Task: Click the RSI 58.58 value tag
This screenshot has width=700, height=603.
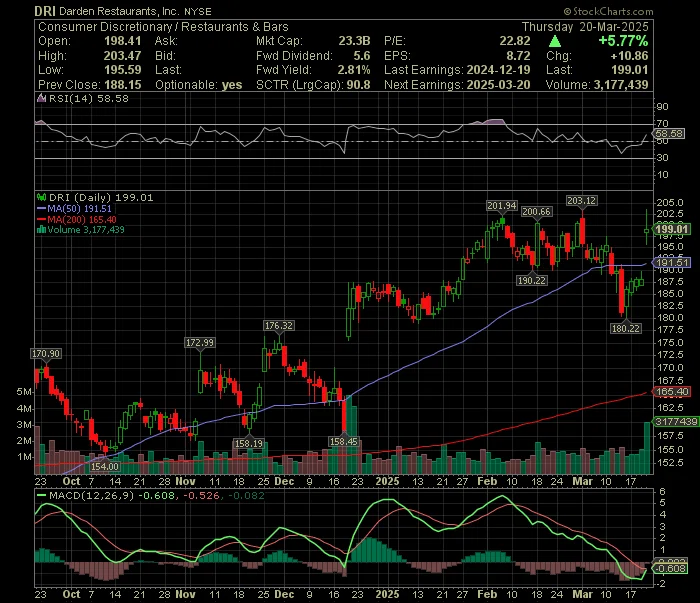Action: pyautogui.click(x=669, y=133)
